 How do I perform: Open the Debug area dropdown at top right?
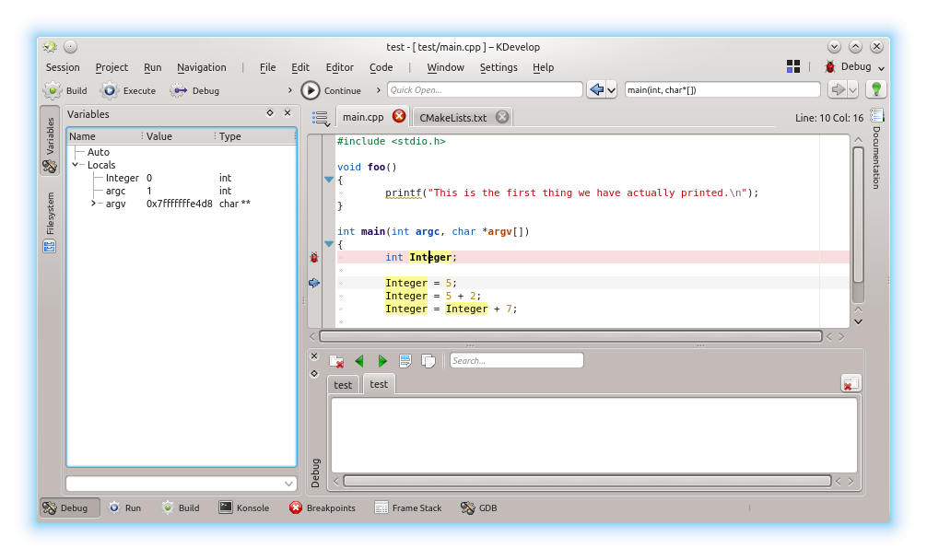coord(854,67)
